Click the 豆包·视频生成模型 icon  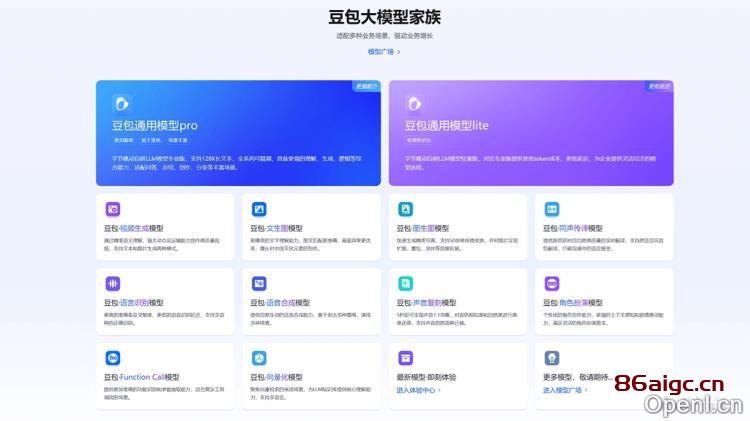(x=113, y=209)
